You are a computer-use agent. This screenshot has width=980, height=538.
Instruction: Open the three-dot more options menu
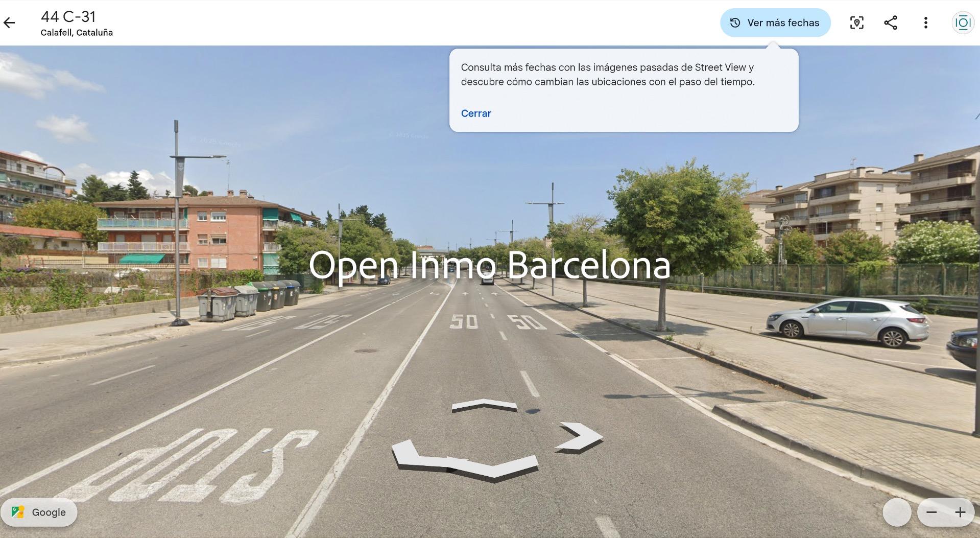[925, 22]
